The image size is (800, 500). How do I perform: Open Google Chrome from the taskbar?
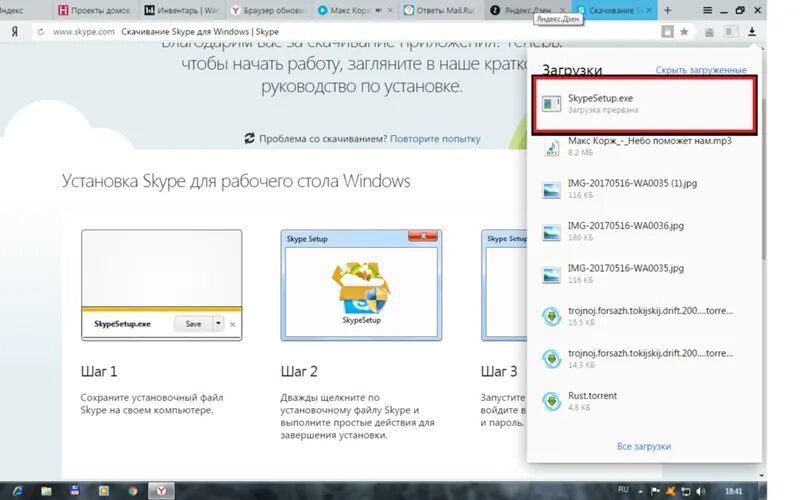point(133,491)
